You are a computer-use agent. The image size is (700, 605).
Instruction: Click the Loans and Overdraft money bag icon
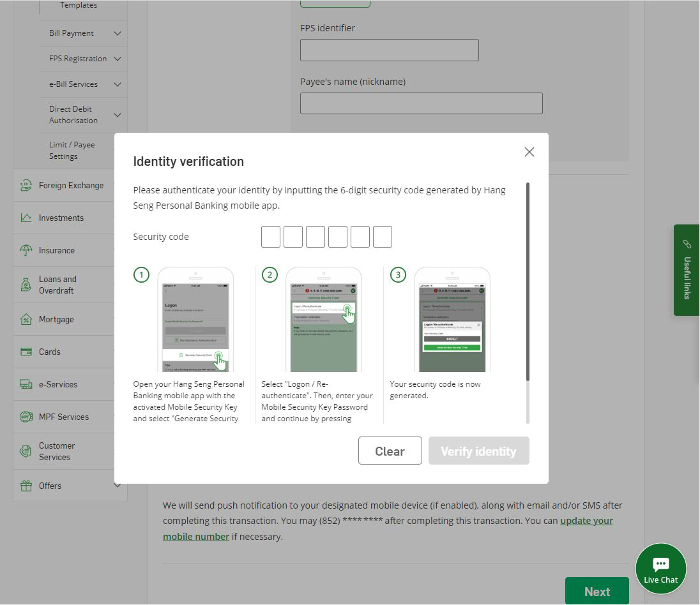(x=26, y=285)
